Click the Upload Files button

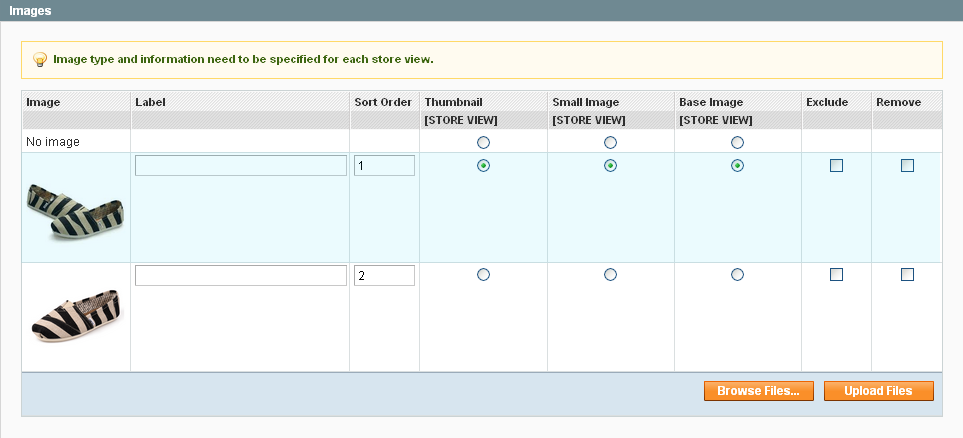pyautogui.click(x=878, y=391)
